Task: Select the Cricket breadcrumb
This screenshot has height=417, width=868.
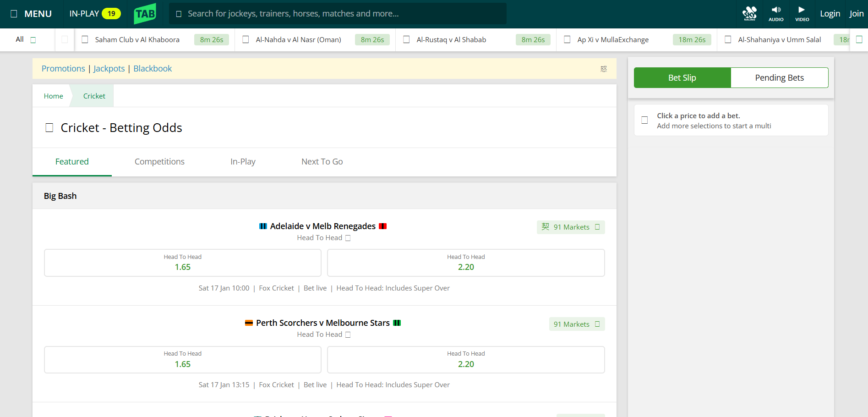Action: coord(94,96)
